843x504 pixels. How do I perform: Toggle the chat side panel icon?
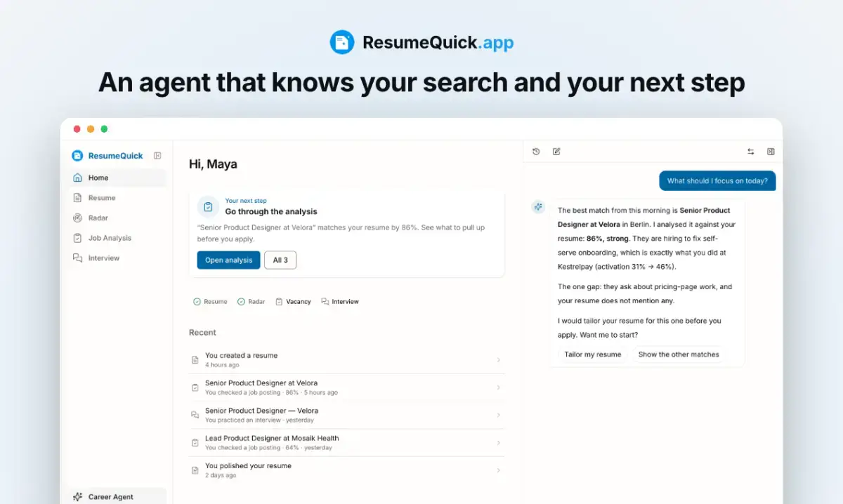click(771, 152)
